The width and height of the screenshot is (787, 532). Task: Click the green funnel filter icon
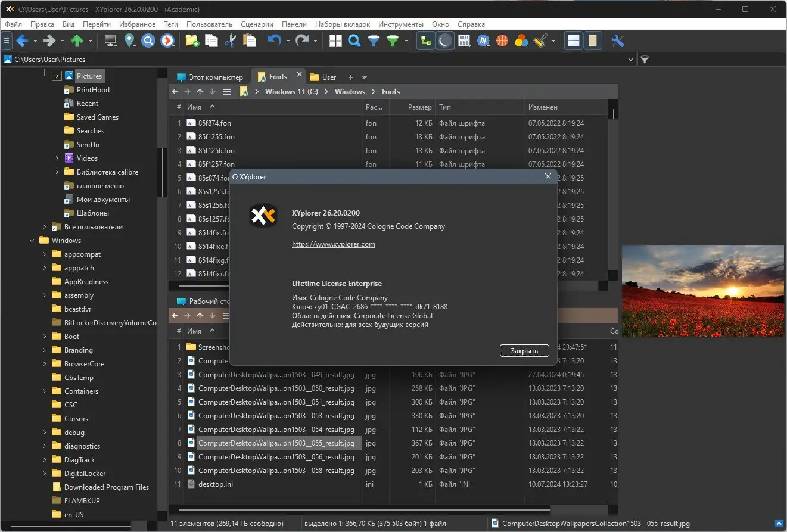[393, 41]
